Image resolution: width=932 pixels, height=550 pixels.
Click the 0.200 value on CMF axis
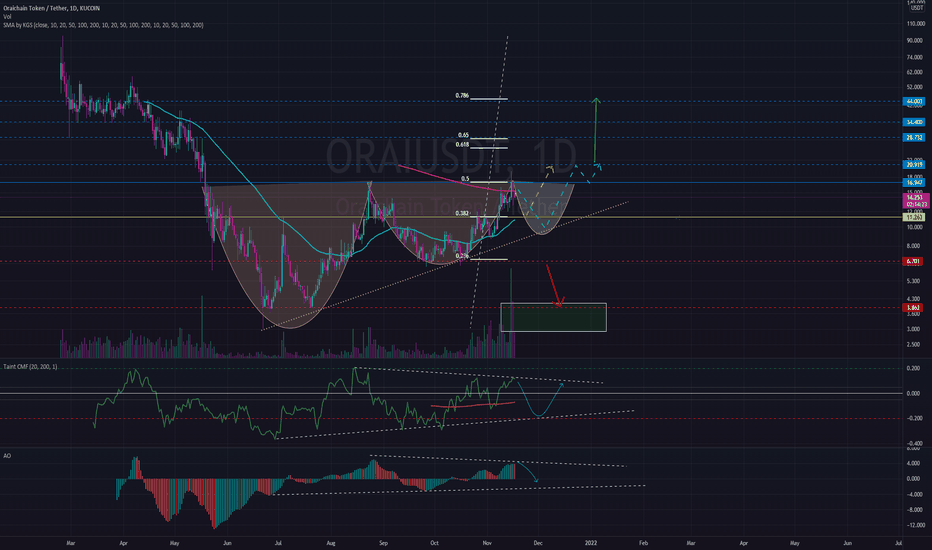(x=913, y=369)
